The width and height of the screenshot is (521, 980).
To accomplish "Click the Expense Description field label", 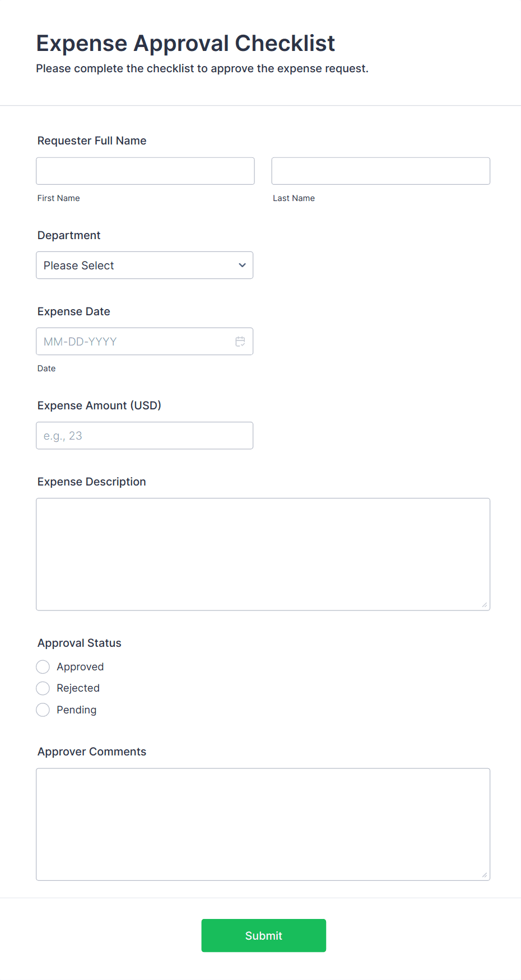I will [92, 482].
